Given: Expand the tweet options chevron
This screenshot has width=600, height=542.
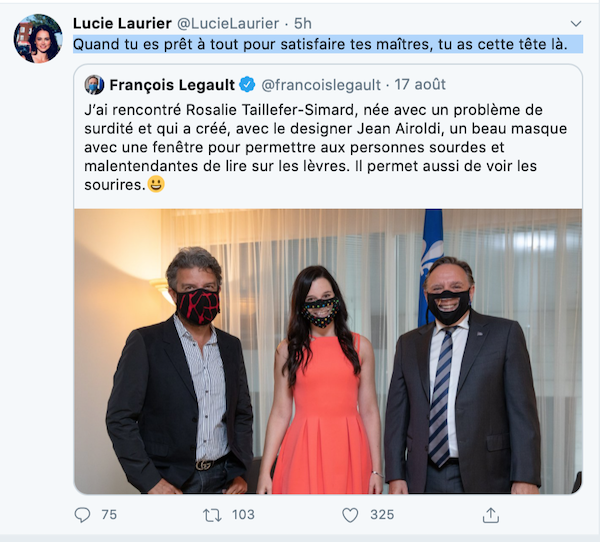Looking at the screenshot, I should tap(576, 24).
